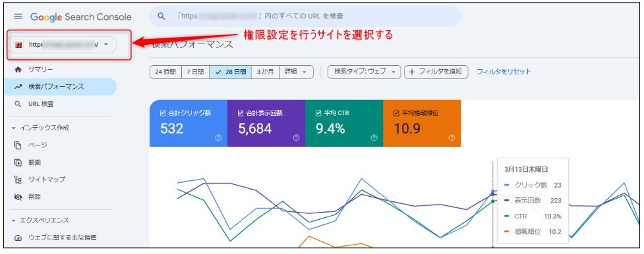Click the ウェブに関する主な指標 gauge icon

click(18, 238)
